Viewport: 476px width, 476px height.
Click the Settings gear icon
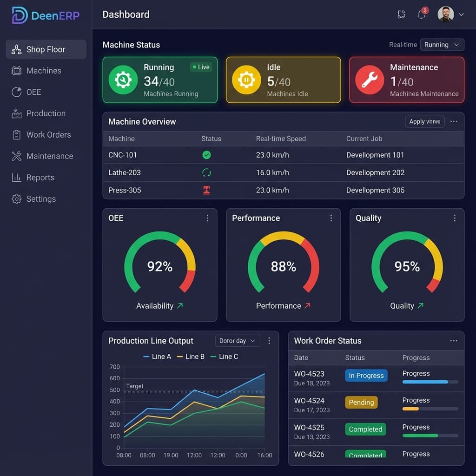[x=16, y=199]
